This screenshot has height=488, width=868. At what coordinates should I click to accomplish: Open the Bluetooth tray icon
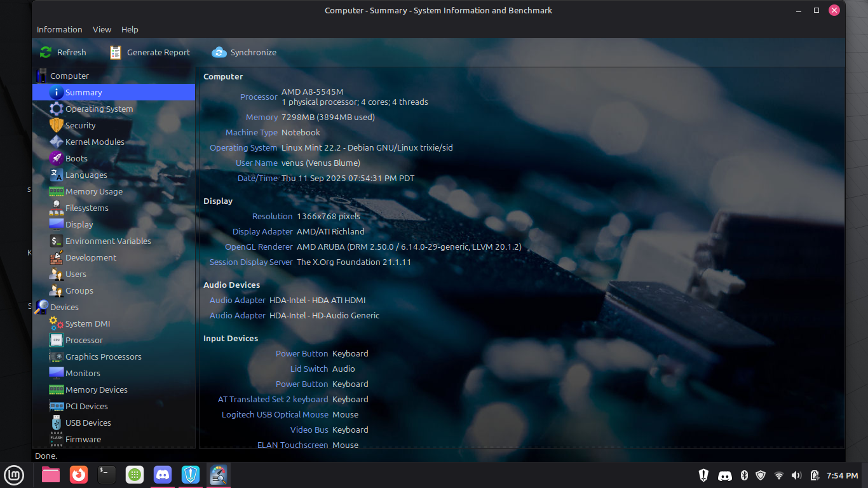[x=744, y=475]
